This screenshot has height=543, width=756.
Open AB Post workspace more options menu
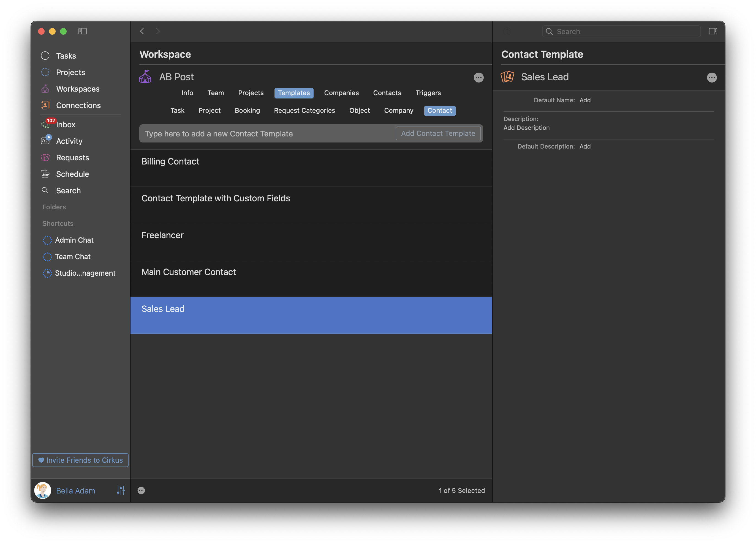[x=478, y=78]
